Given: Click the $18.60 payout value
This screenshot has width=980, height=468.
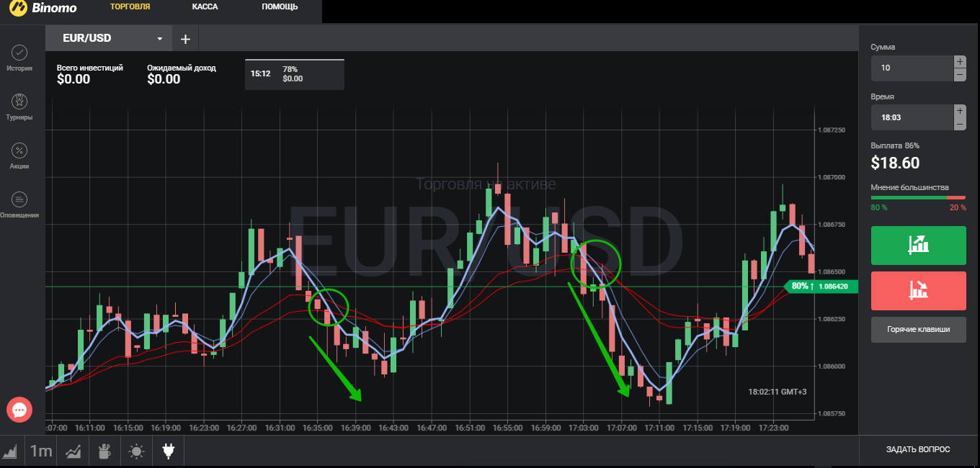Looking at the screenshot, I should [895, 163].
